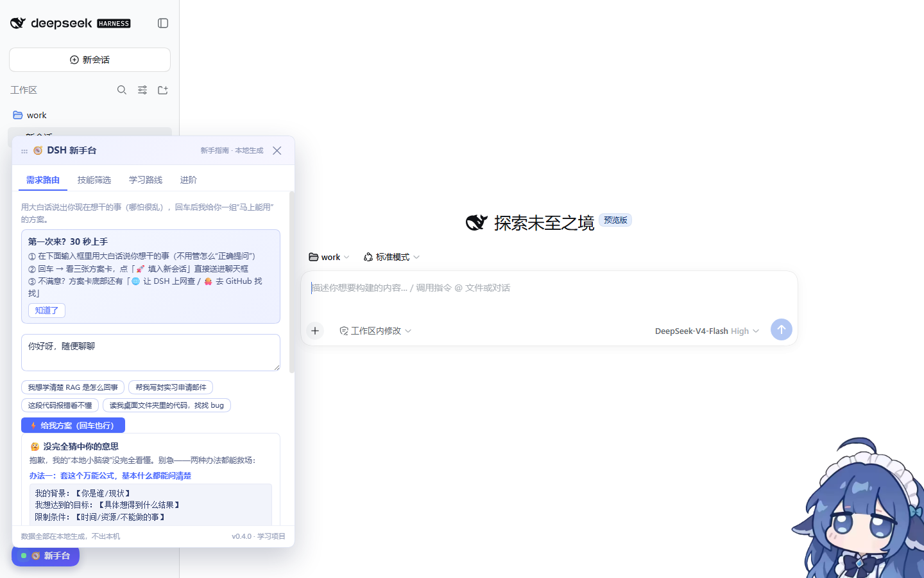Close the DSH 新手台 panel
This screenshot has height=578, width=924.
277,151
